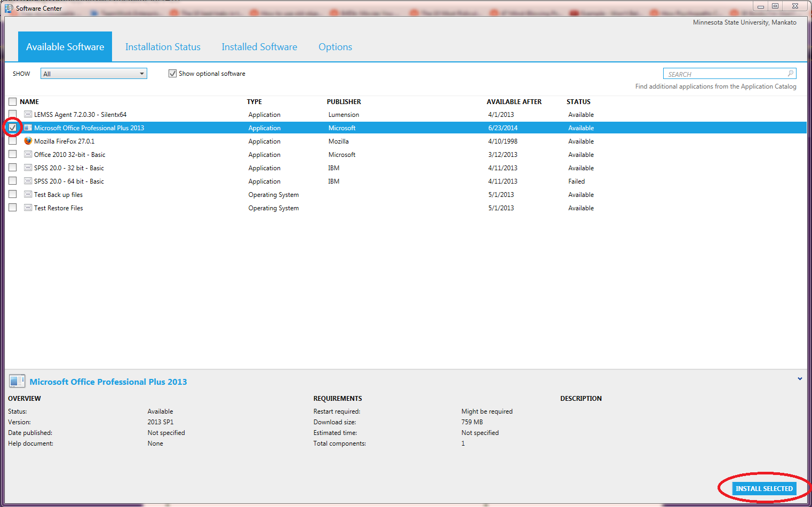Click the Test Back up files icon
Screen dimensions: 812x507
coord(28,194)
